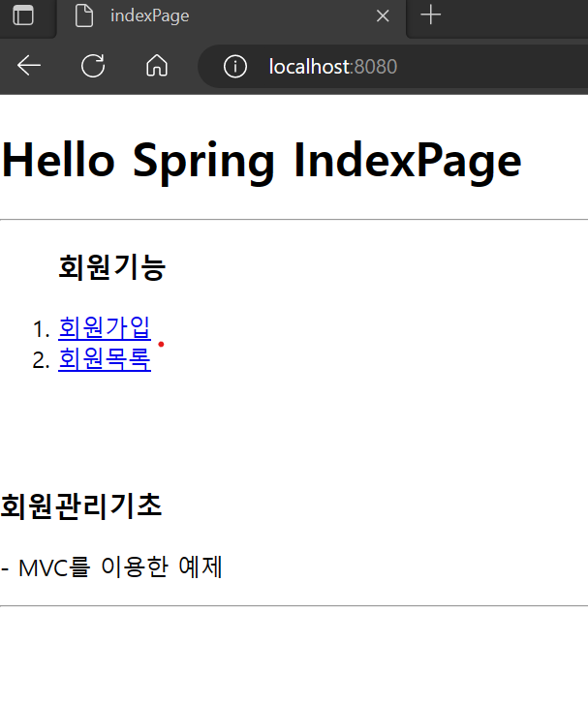Close the indexPage tab

coord(383,16)
